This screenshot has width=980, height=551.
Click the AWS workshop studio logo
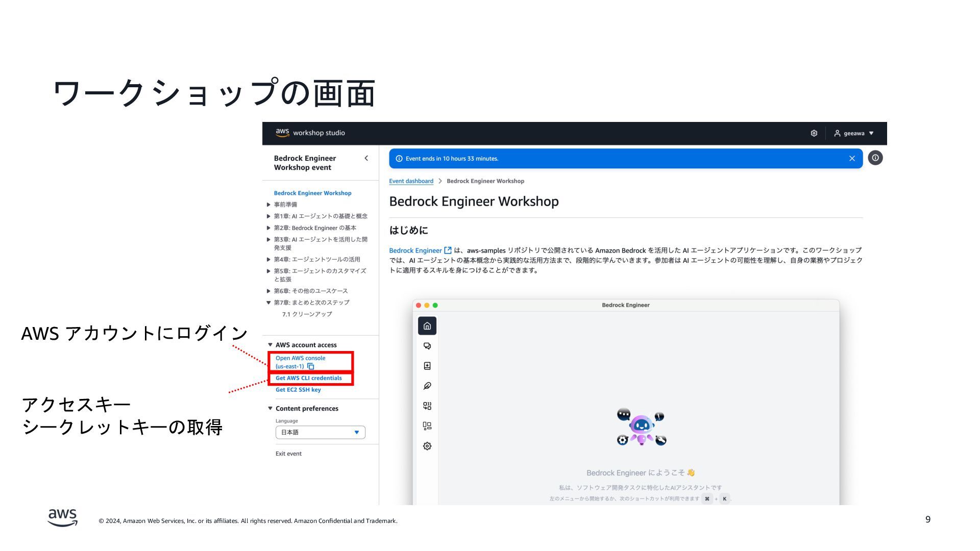(310, 133)
